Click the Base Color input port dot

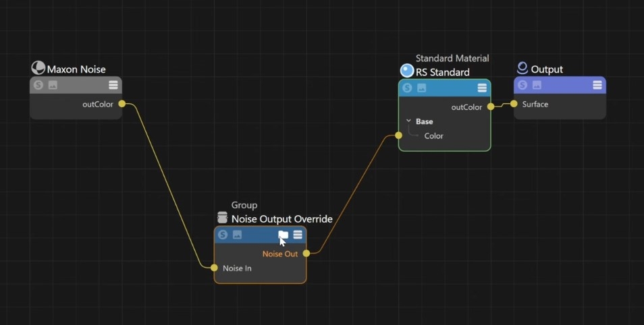point(398,136)
